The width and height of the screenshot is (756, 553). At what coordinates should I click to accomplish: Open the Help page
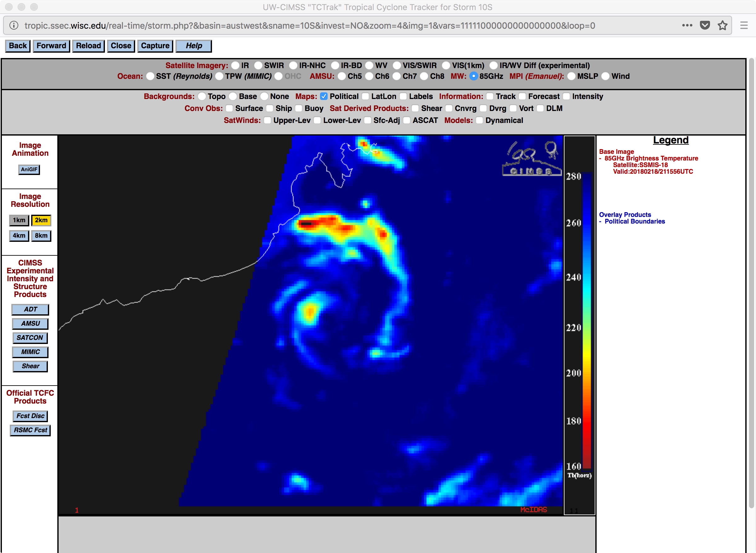(194, 46)
